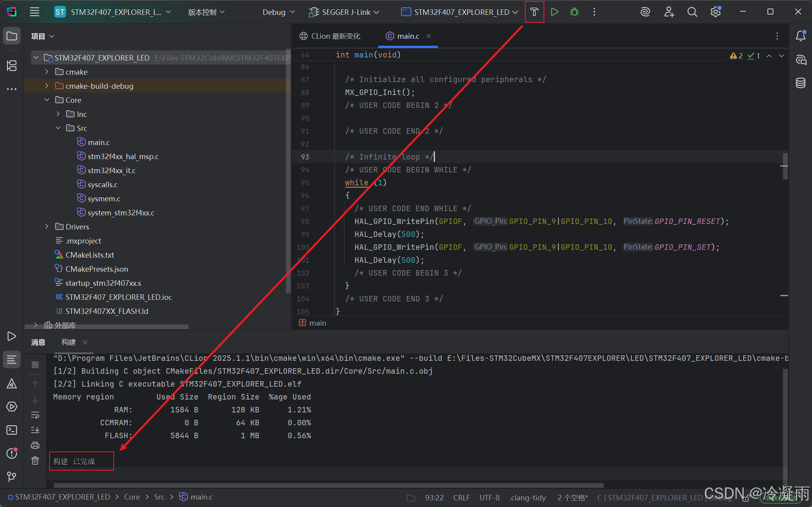
Task: Open Search Everywhere magnifier
Action: pos(692,12)
